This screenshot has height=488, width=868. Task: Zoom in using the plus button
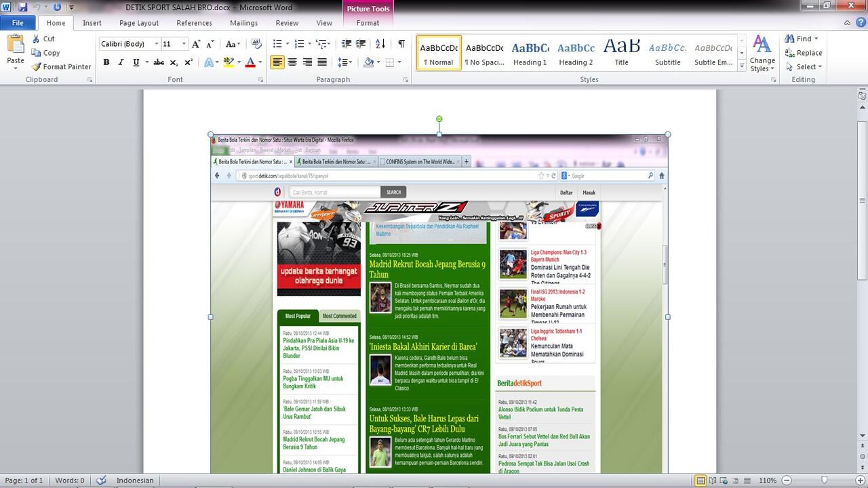[861, 481]
